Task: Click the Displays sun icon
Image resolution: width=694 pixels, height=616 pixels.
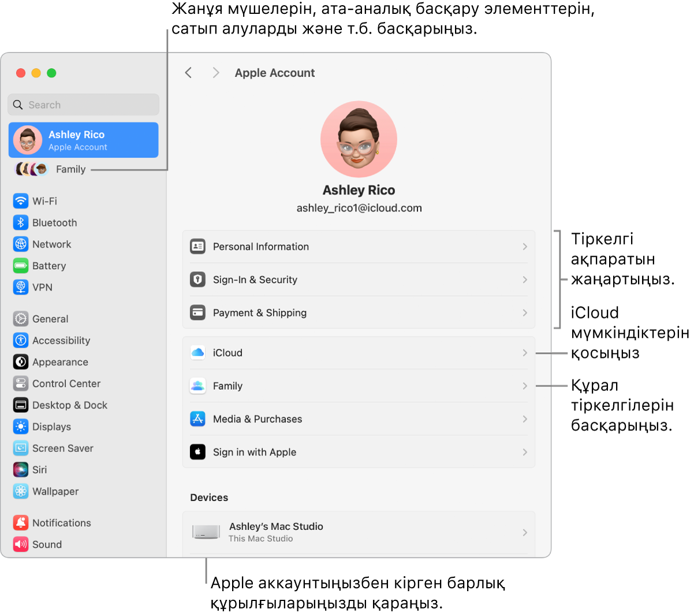Action: point(21,427)
